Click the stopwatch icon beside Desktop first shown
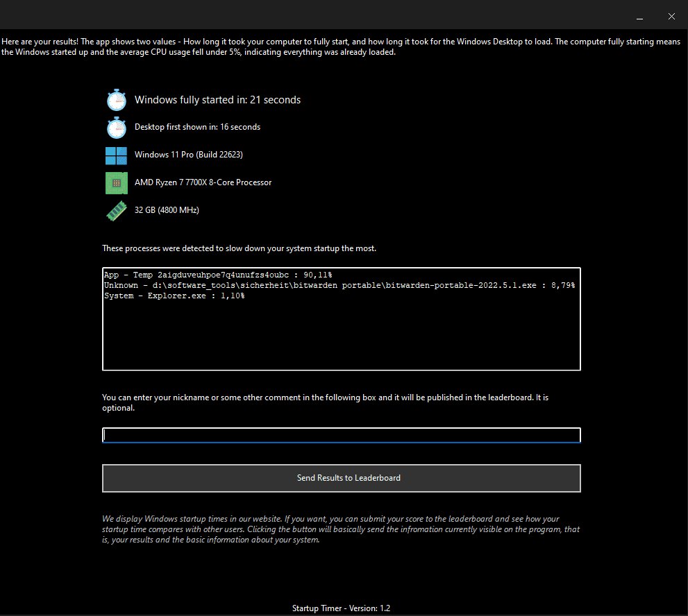688x616 pixels. coord(117,128)
